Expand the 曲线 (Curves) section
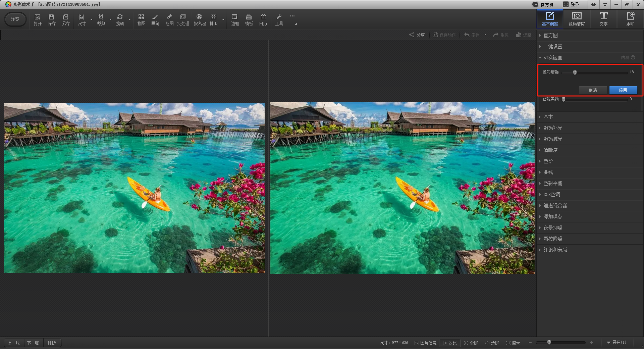Screen dimensions: 644x349 coord(548,172)
